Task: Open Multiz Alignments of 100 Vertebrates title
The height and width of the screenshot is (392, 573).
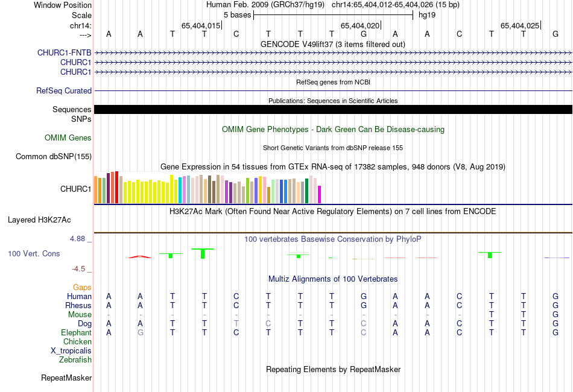Action: (333, 279)
